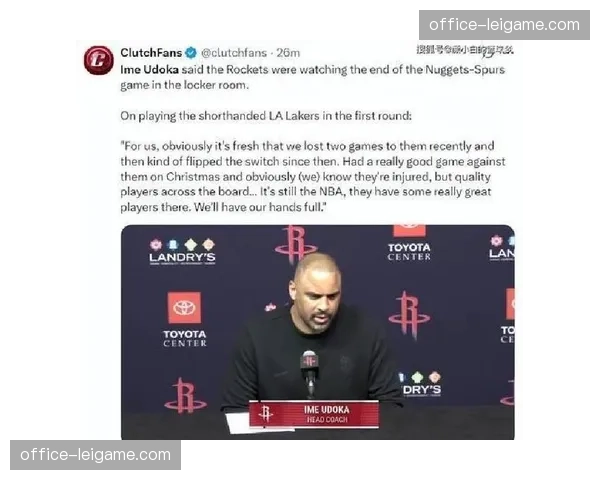Screen dimensions: 600x480
Task: Open the Ime Udoka press conference image
Action: 318,332
